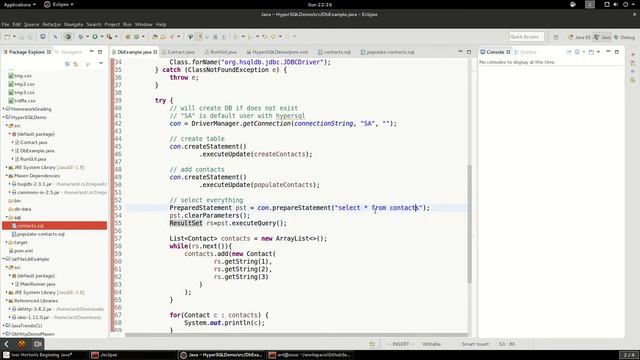This screenshot has width=640, height=360.
Task: Collapse the JarFileLibExample project node
Action: pos(4,259)
